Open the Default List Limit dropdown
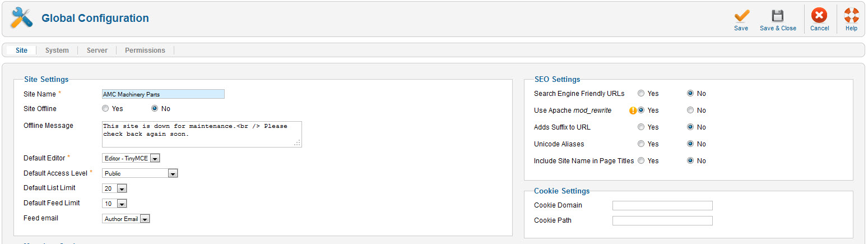This screenshot has height=244, width=868. [x=114, y=188]
